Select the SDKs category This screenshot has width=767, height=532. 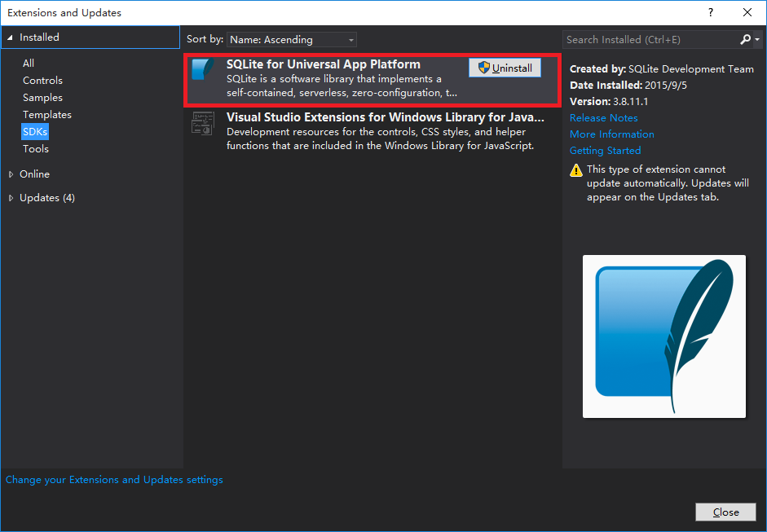(35, 131)
